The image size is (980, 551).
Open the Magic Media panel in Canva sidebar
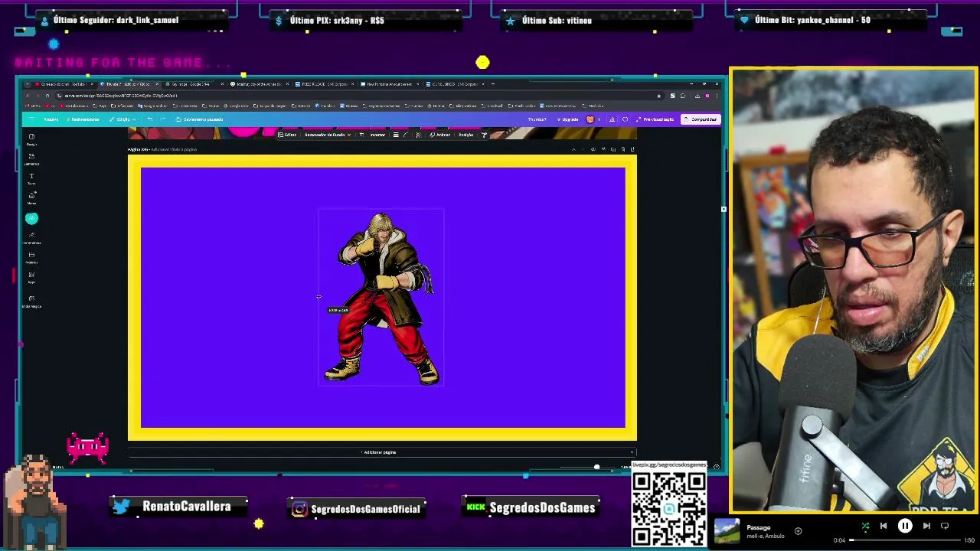[x=31, y=301]
